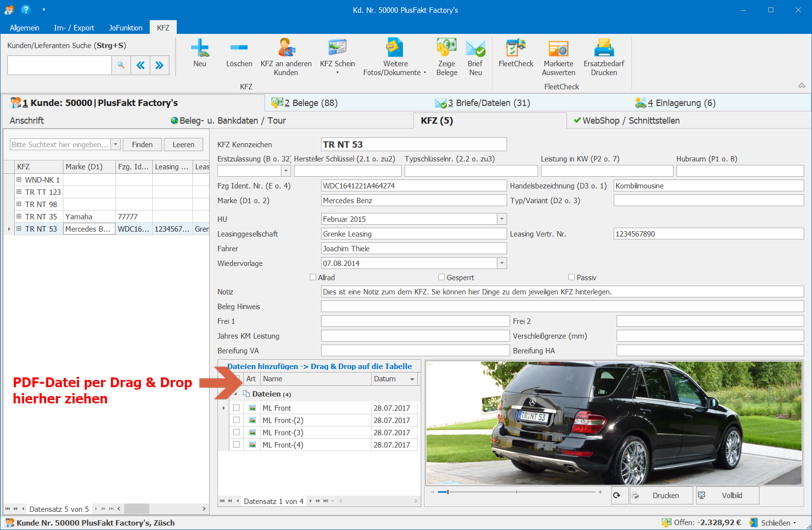Click the Neu plus icon
812x530 pixels.
(200, 48)
